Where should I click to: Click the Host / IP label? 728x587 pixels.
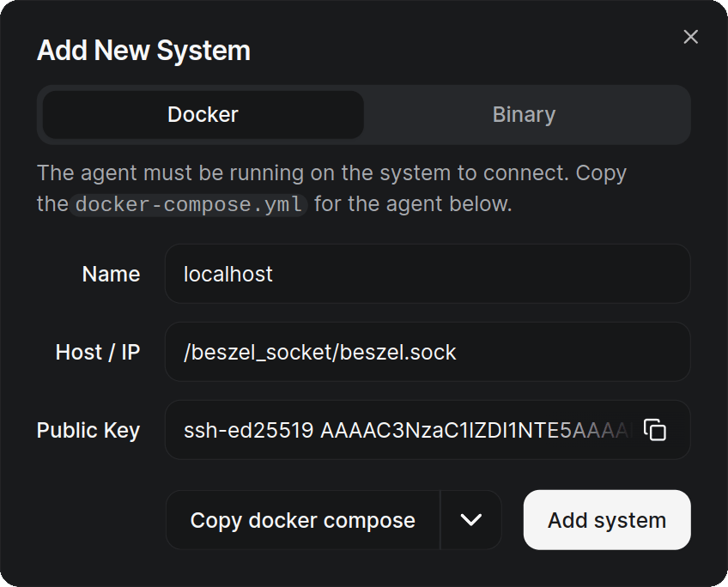[x=97, y=352]
